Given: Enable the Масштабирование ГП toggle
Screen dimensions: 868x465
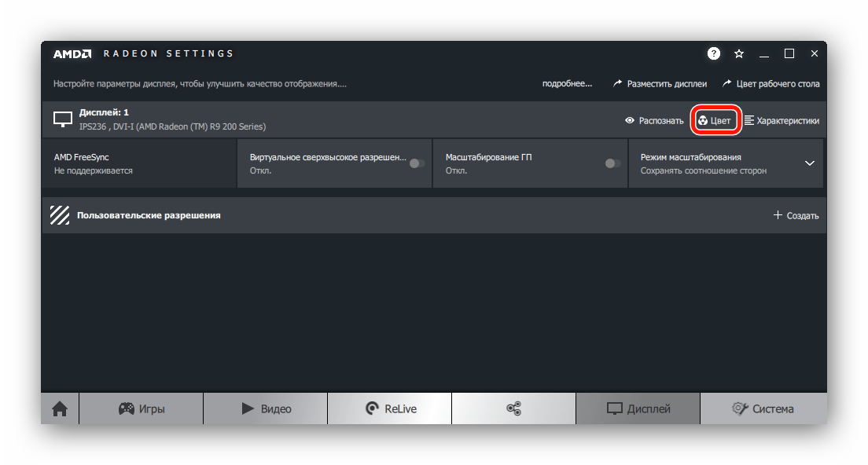Looking at the screenshot, I should [612, 163].
